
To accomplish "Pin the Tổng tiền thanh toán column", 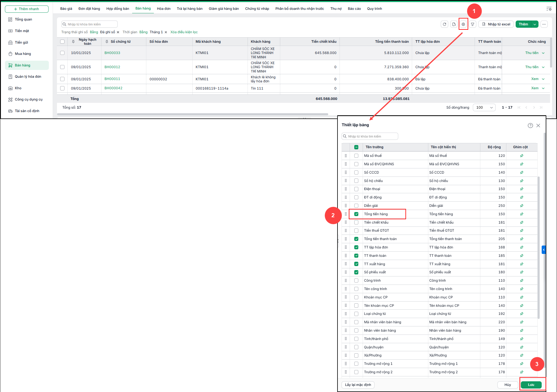I will pos(521,239).
